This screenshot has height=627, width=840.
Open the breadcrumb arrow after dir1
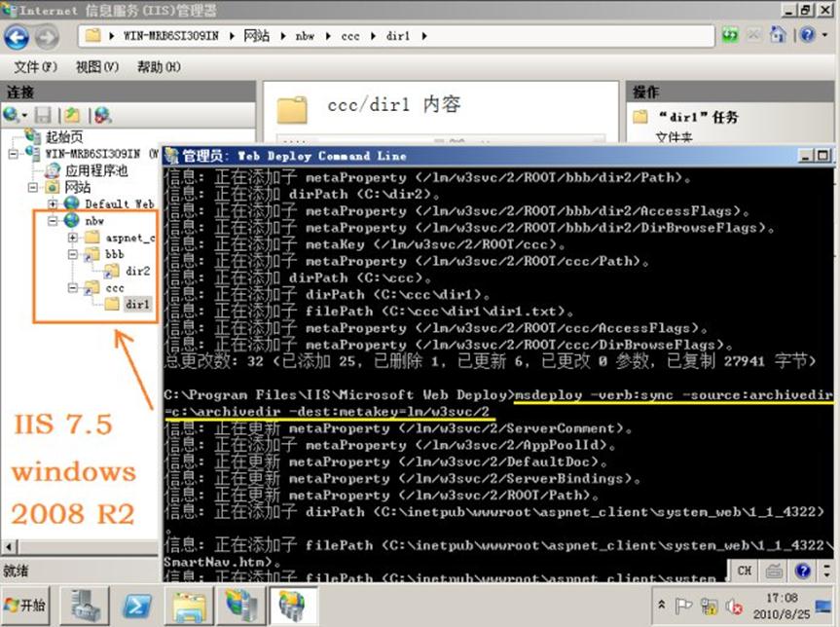click(x=424, y=36)
